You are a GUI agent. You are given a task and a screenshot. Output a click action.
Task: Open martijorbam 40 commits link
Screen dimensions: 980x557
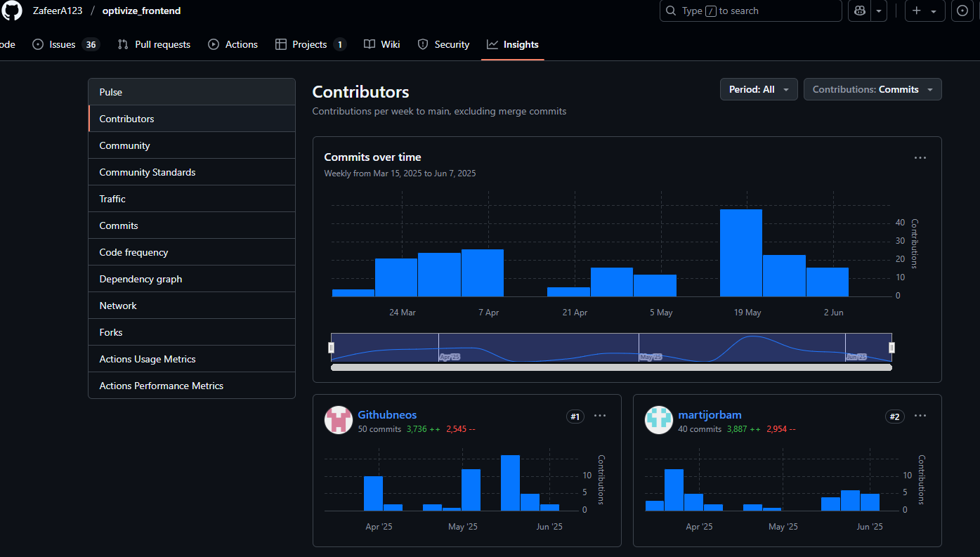point(700,428)
